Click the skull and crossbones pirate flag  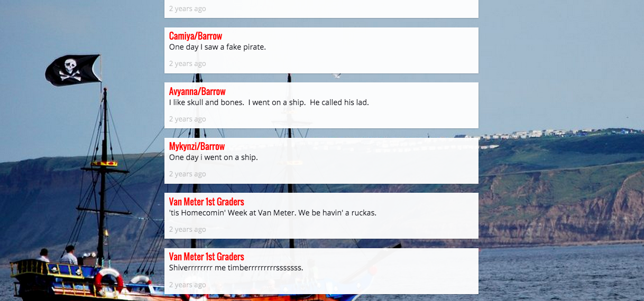coord(73,70)
